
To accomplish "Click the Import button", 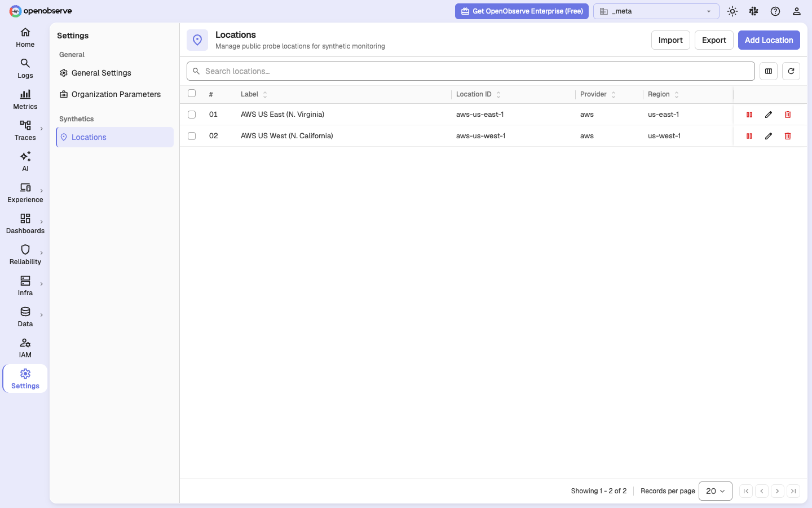I will (670, 40).
